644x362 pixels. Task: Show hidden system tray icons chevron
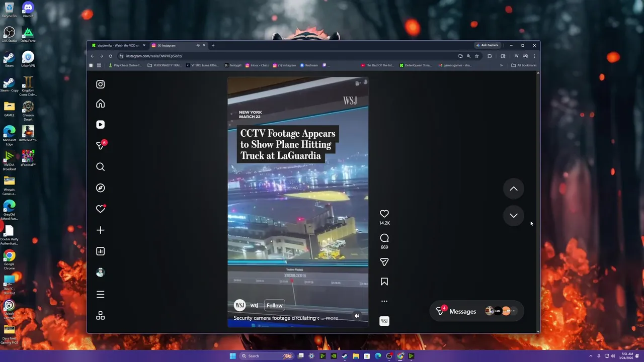coord(591,356)
